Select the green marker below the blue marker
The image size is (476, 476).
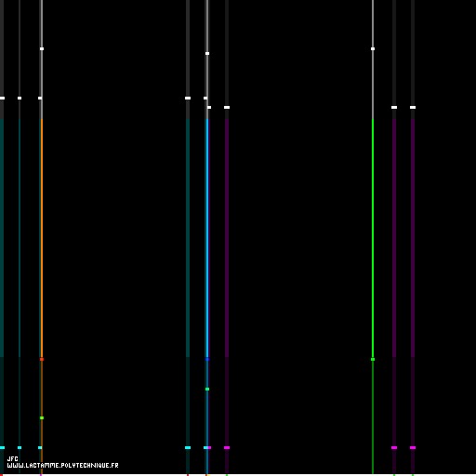pyautogui.click(x=207, y=390)
